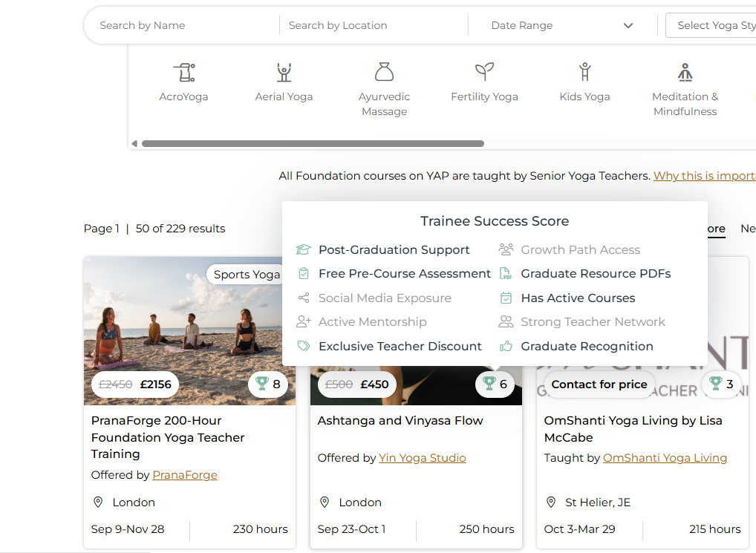
Task: Click the '215 hours' duration text
Action: (x=715, y=529)
